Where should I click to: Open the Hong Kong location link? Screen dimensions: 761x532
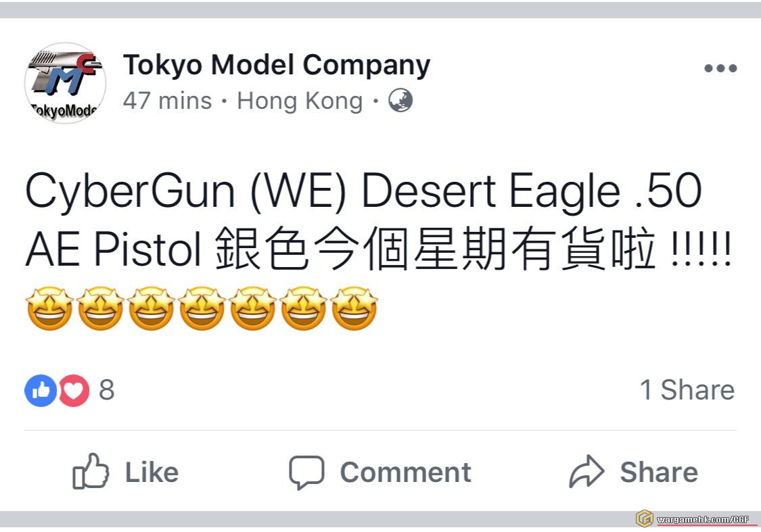pos(300,101)
